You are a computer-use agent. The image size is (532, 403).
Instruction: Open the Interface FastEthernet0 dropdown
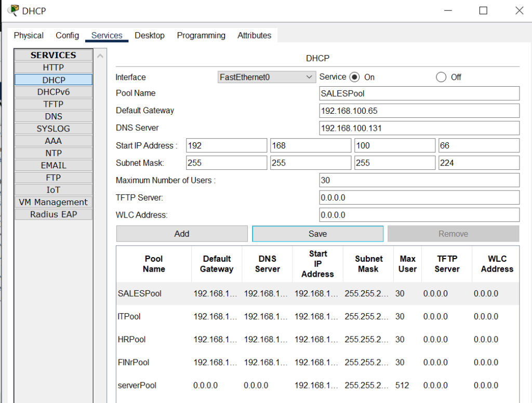[x=267, y=77]
